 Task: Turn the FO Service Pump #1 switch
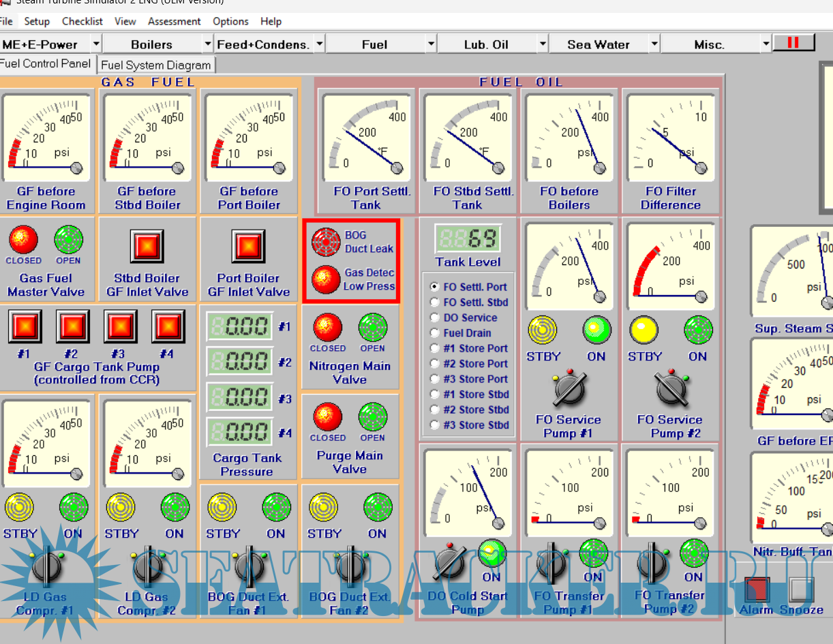[x=569, y=389]
